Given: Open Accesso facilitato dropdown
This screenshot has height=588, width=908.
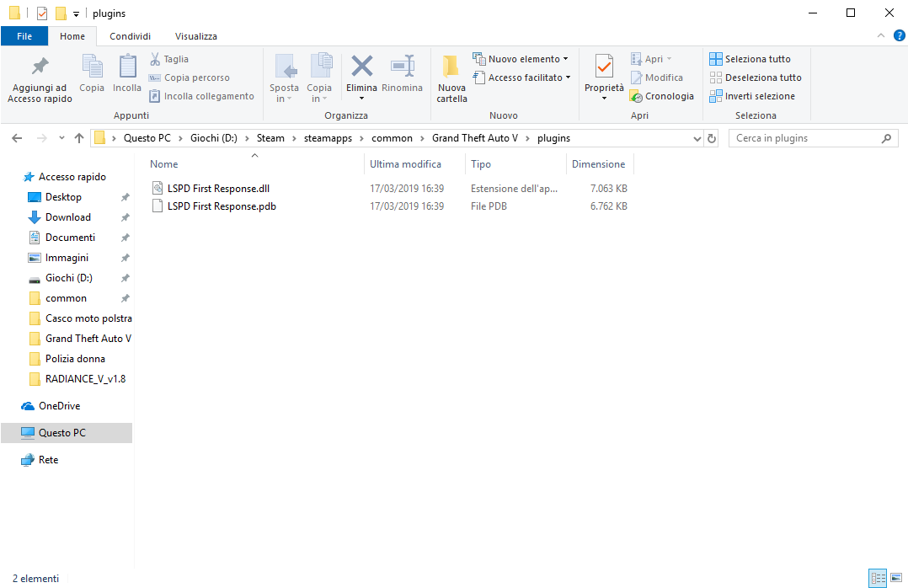Looking at the screenshot, I should click(568, 78).
